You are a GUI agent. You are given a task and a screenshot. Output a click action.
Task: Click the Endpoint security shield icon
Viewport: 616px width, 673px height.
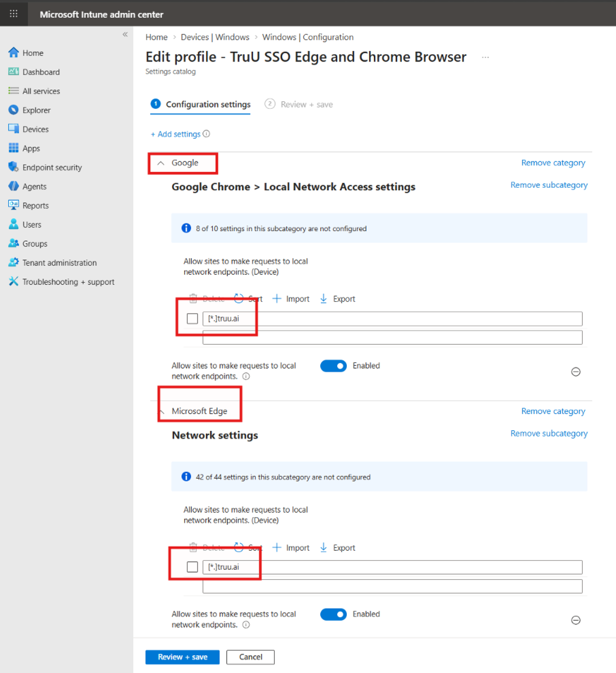point(14,167)
